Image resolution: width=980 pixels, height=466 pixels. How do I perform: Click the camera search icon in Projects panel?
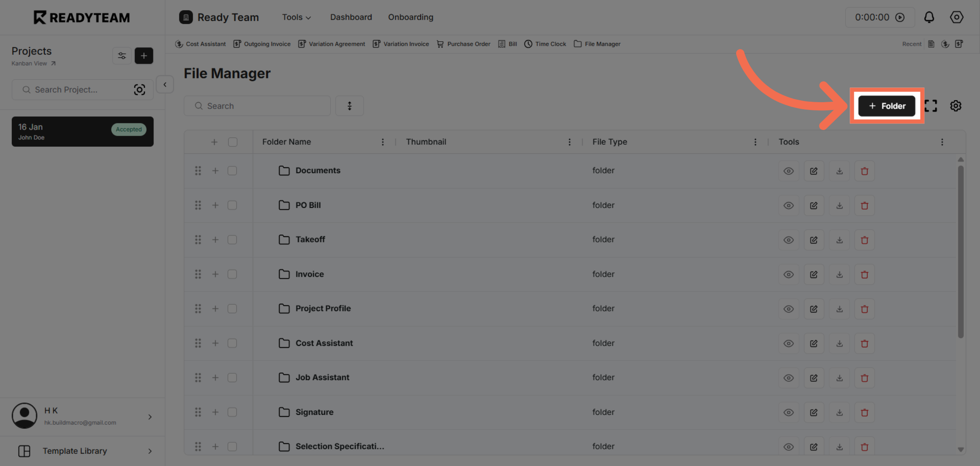tap(140, 90)
